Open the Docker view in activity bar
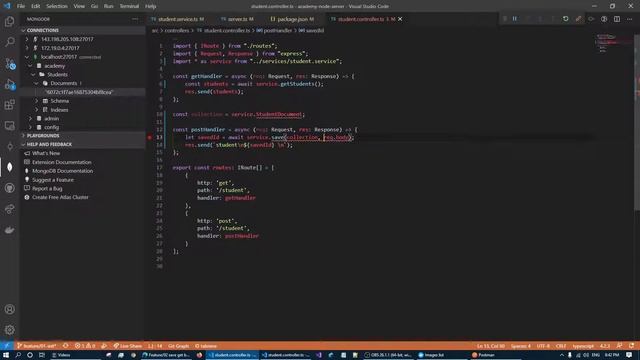The width and height of the screenshot is (640, 360). (x=9, y=230)
